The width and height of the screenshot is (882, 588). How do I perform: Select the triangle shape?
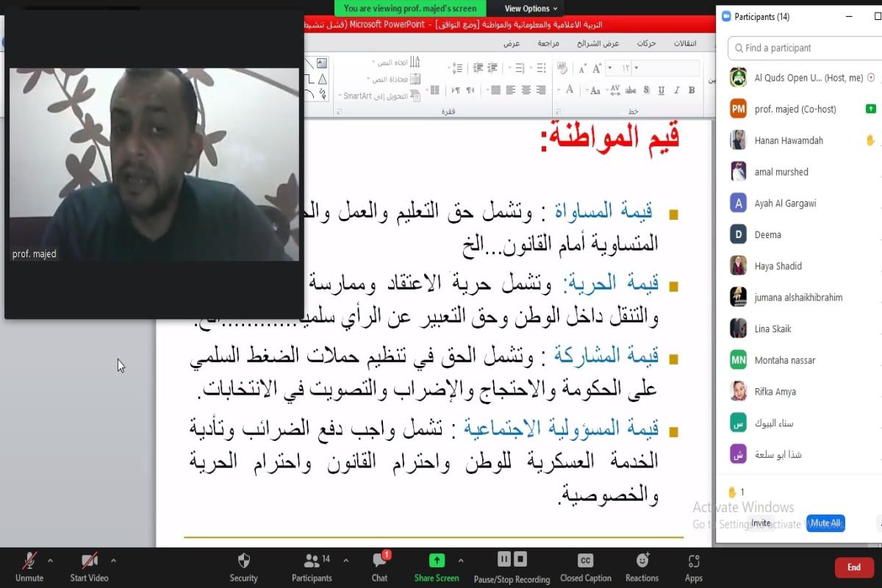pos(322,79)
